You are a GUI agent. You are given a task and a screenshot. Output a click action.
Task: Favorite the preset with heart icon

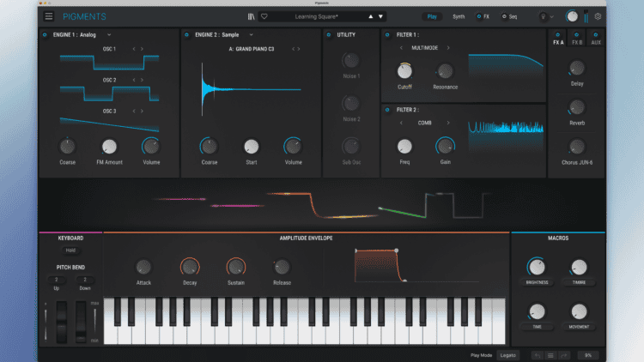tap(264, 16)
